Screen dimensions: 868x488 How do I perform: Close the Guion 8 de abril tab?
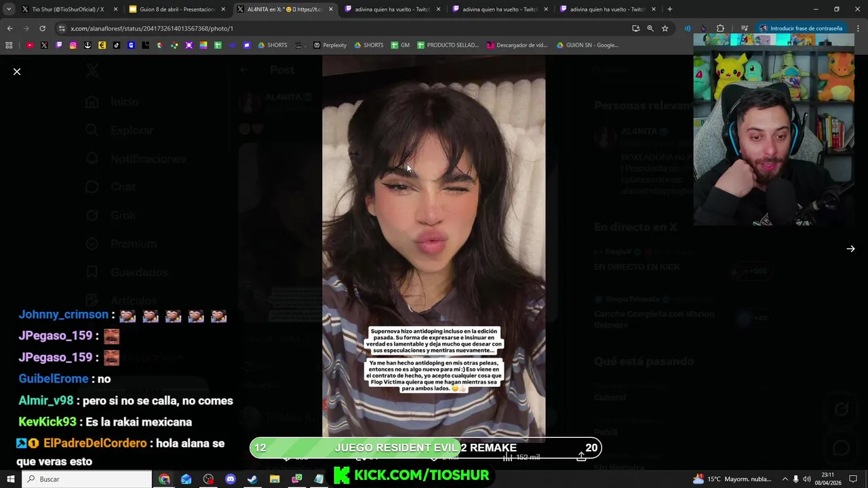223,9
